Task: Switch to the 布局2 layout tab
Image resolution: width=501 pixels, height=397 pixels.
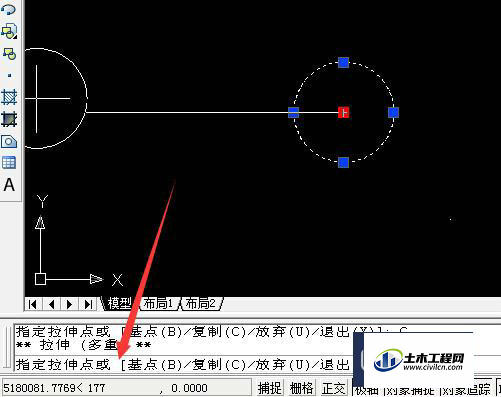Action: coord(201,304)
